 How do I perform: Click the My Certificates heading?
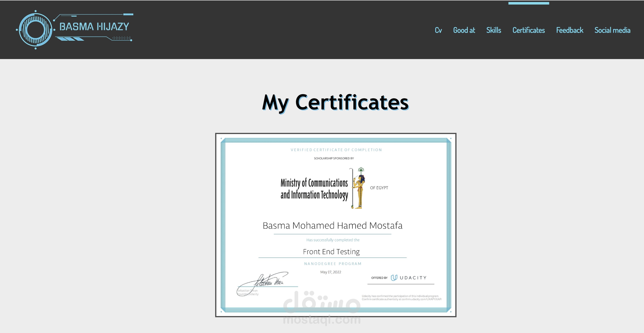click(336, 103)
